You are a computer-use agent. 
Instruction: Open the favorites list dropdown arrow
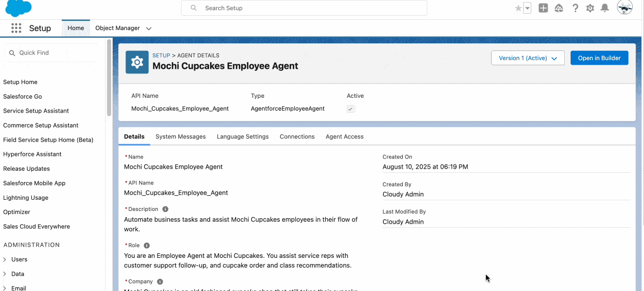[527, 8]
